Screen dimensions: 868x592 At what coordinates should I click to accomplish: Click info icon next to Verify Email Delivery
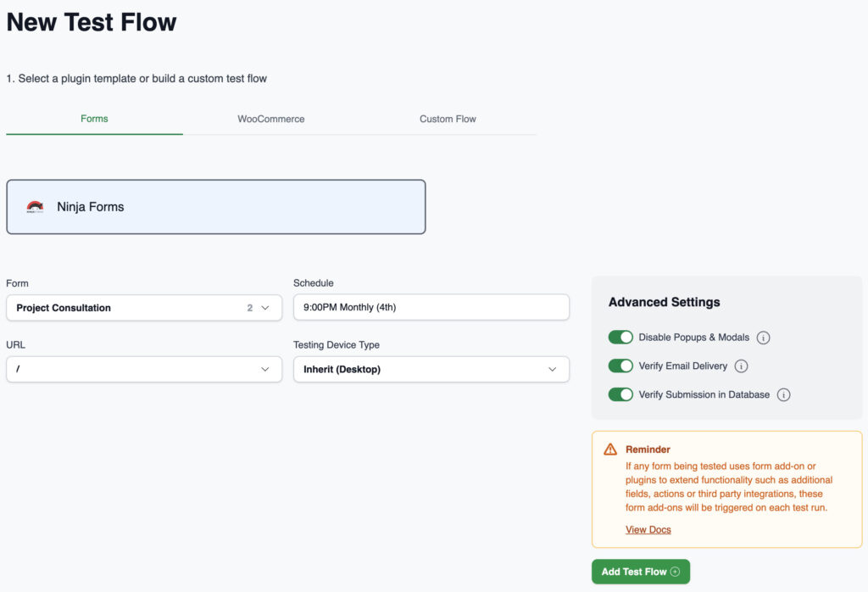741,366
